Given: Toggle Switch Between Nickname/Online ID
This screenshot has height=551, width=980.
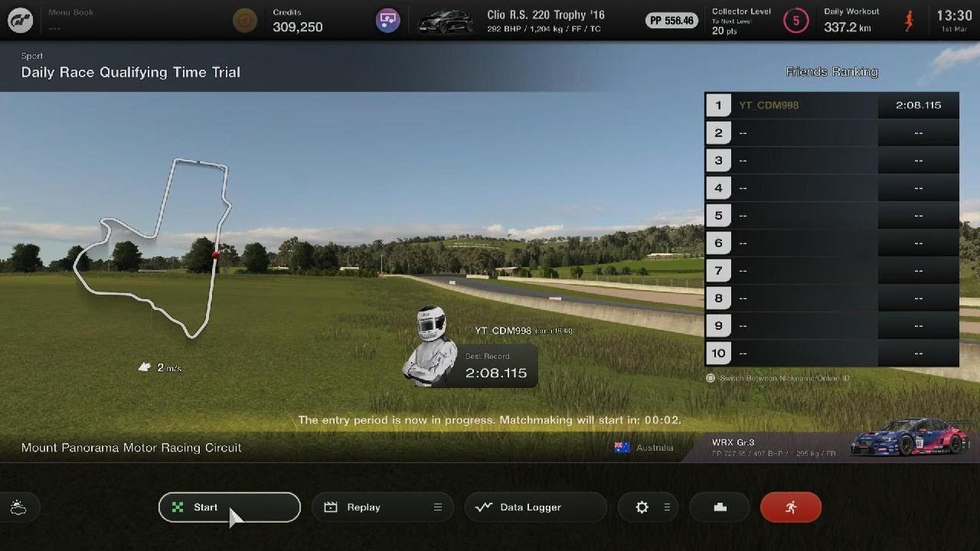Looking at the screenshot, I should click(778, 378).
